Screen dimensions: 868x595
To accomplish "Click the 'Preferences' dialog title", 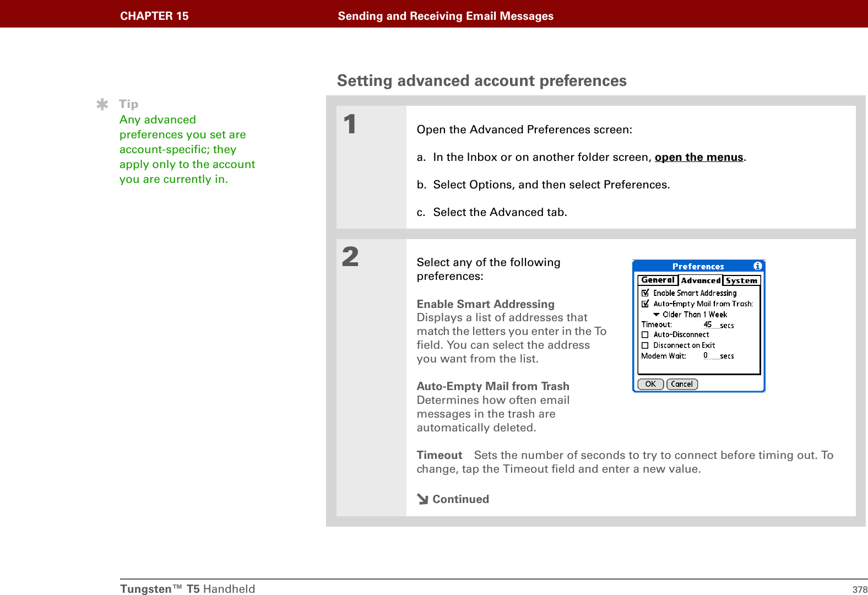I will tap(698, 266).
